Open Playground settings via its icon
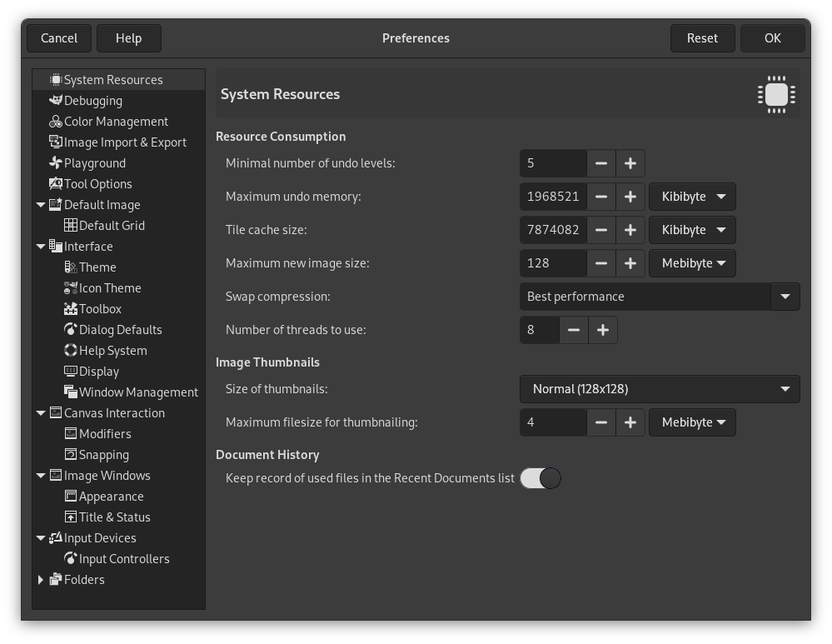Viewport: 832px width, 644px height. coord(56,162)
